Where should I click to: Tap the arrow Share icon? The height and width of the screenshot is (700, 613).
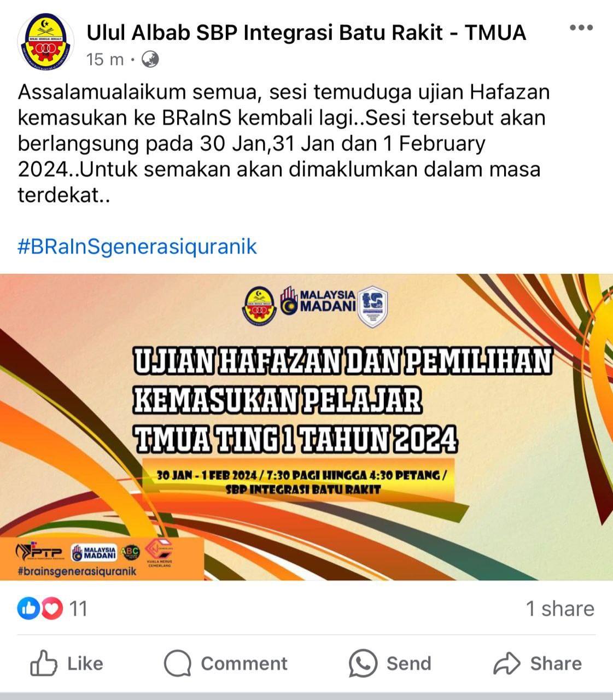coord(506,663)
